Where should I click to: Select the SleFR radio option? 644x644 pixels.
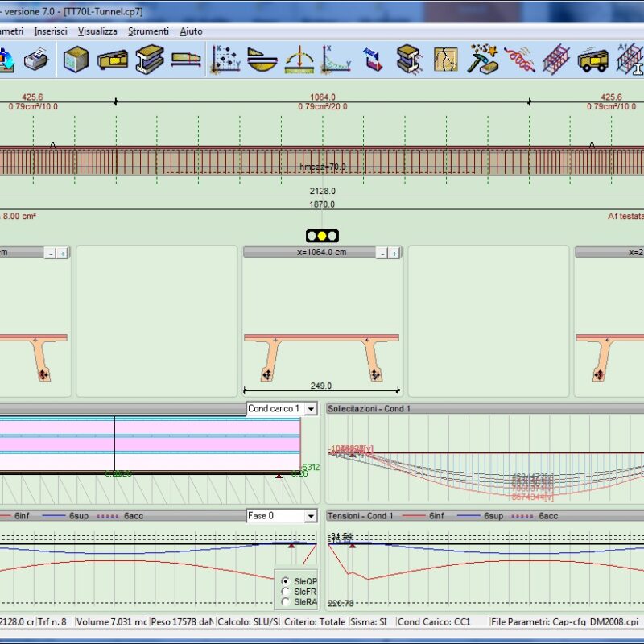pyautogui.click(x=284, y=591)
